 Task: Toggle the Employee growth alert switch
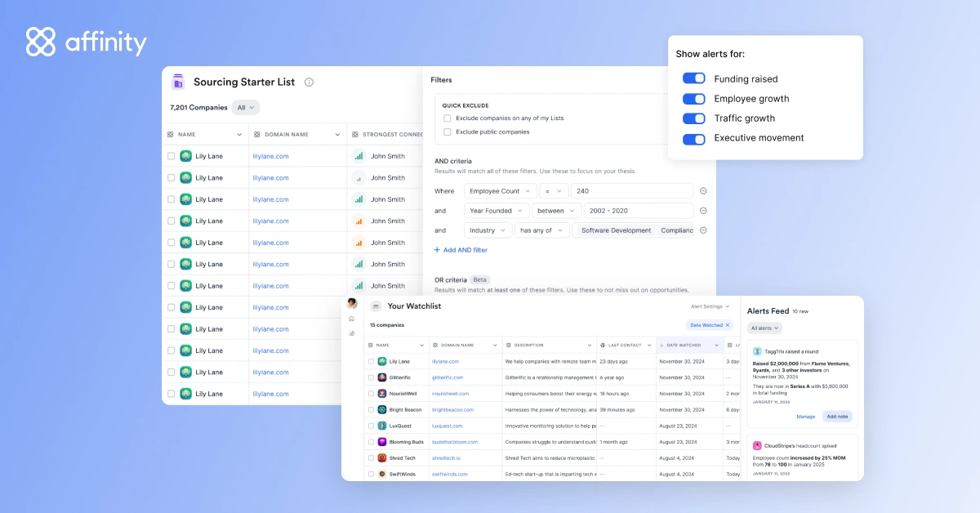pos(694,99)
